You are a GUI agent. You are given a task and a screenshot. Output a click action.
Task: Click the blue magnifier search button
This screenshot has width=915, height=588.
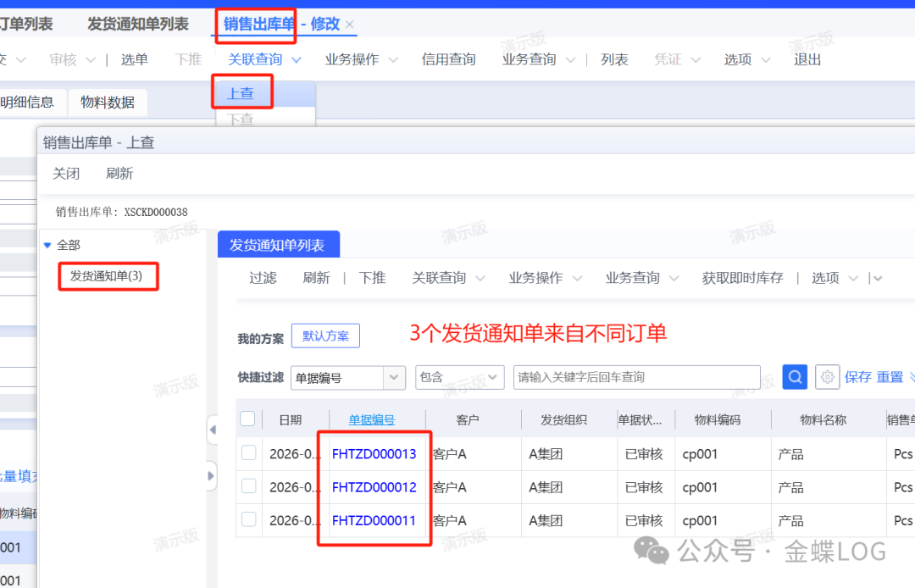795,377
